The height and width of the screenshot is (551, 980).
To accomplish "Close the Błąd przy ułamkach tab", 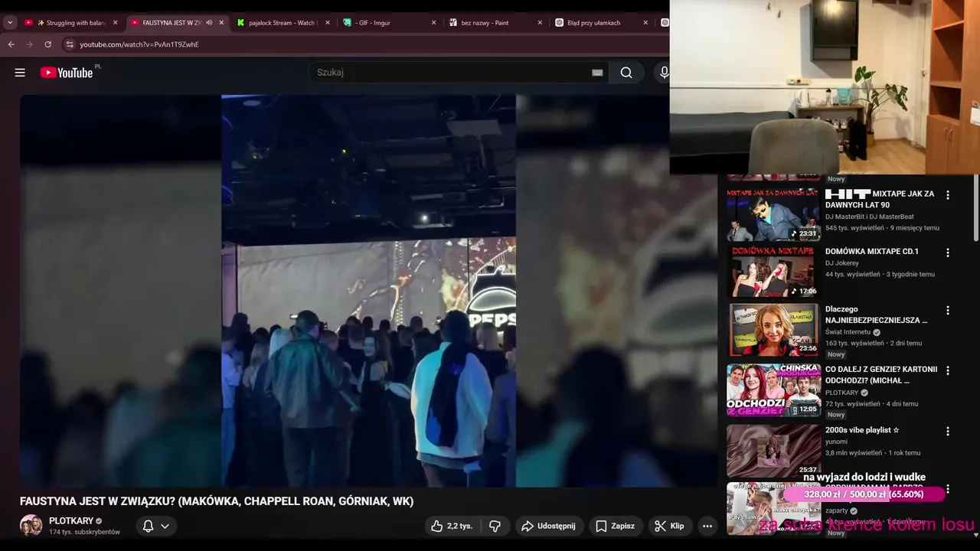I will 645,23.
